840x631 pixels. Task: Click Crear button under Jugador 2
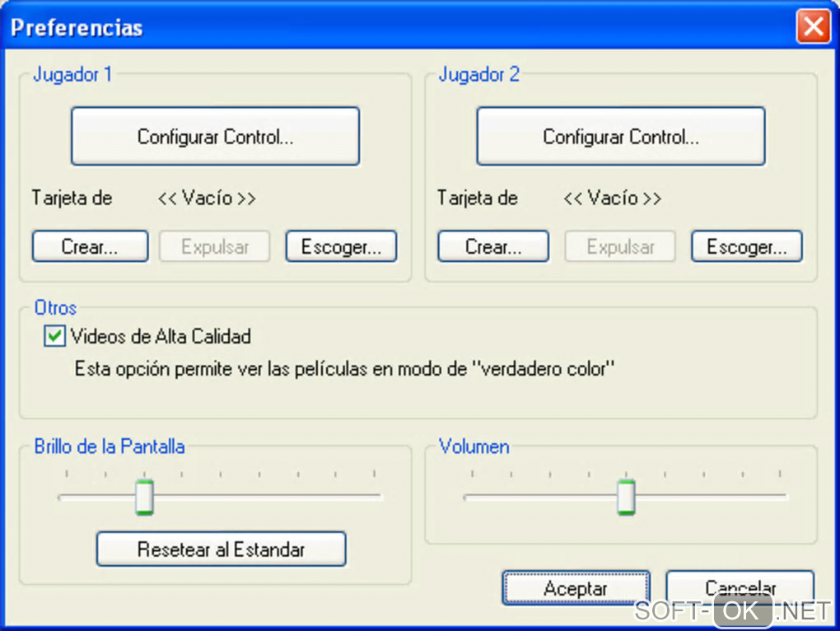click(x=493, y=246)
